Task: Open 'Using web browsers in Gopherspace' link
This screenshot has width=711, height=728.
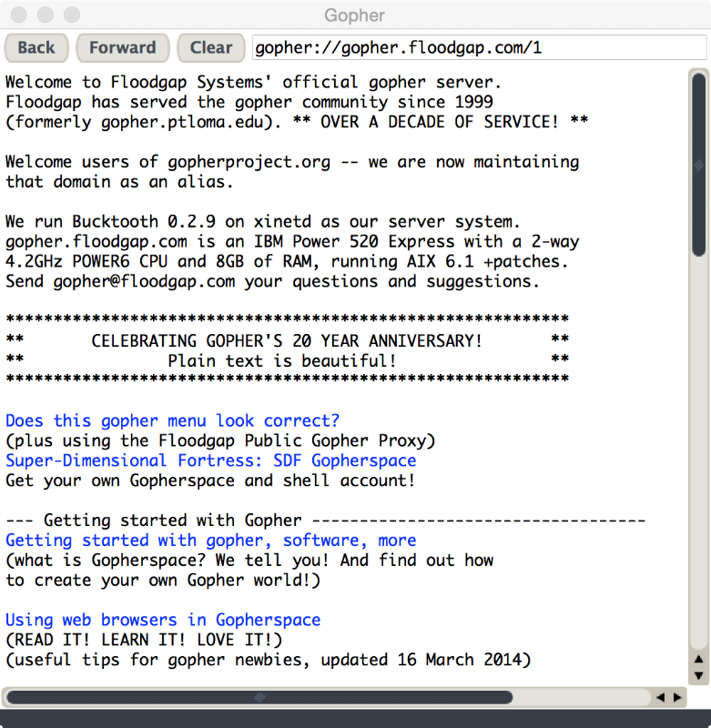Action: (163, 621)
